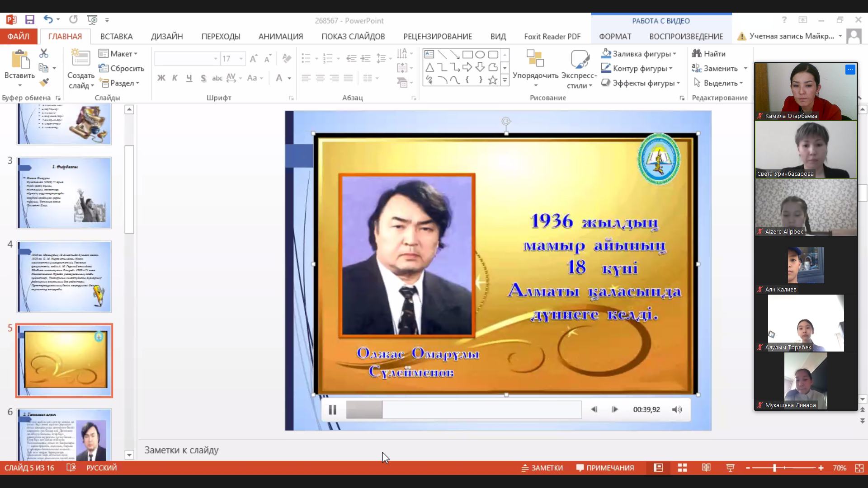Click the Сбросить reset button

click(122, 68)
